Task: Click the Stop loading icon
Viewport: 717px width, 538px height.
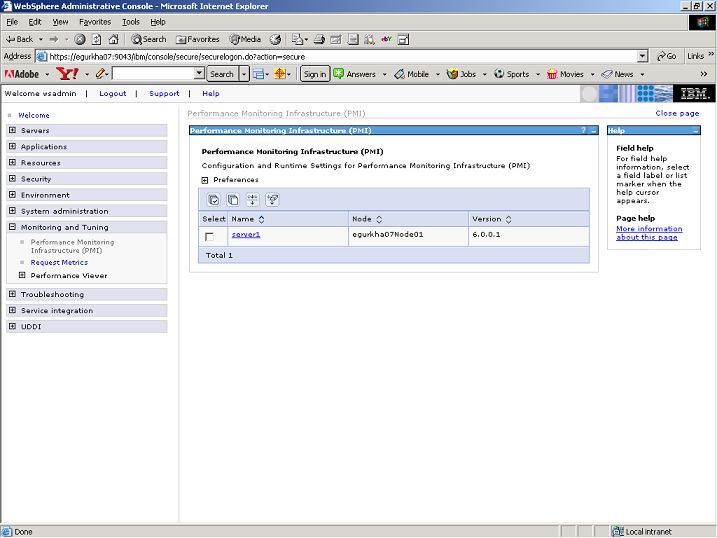Action: click(x=80, y=39)
